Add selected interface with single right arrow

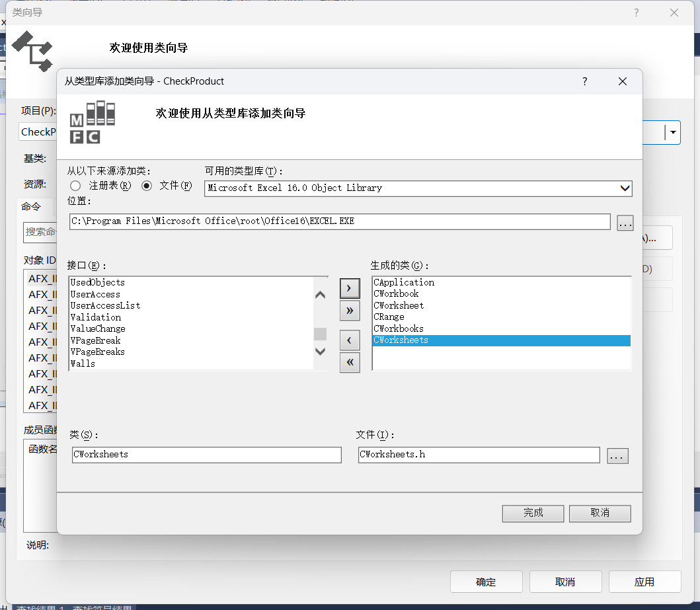click(350, 288)
